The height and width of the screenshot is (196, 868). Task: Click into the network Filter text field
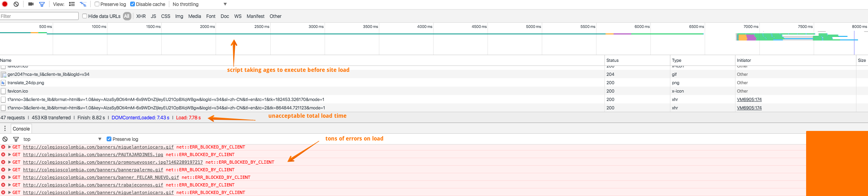[39, 16]
